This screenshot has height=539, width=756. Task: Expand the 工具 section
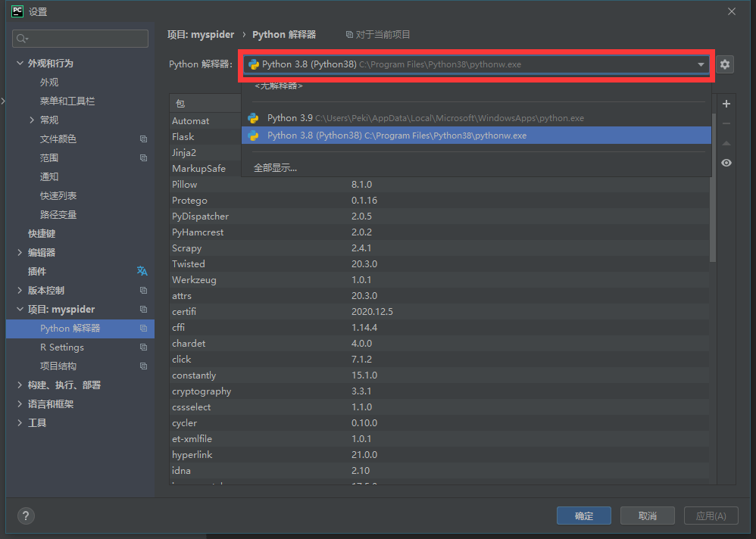click(x=20, y=422)
